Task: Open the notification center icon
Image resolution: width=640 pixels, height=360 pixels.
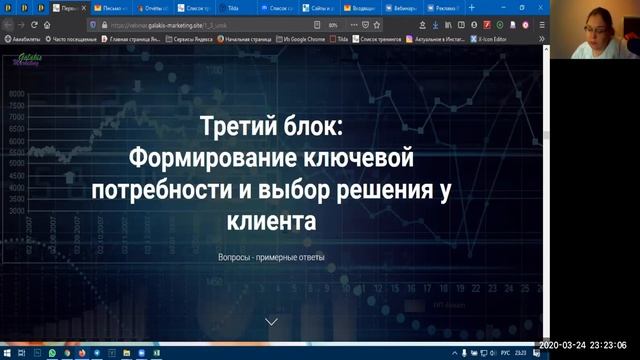Action: click(536, 353)
